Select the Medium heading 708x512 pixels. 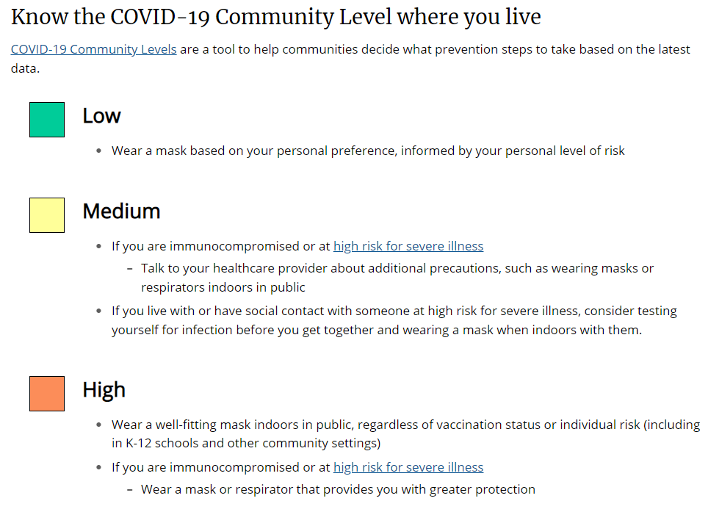121,211
